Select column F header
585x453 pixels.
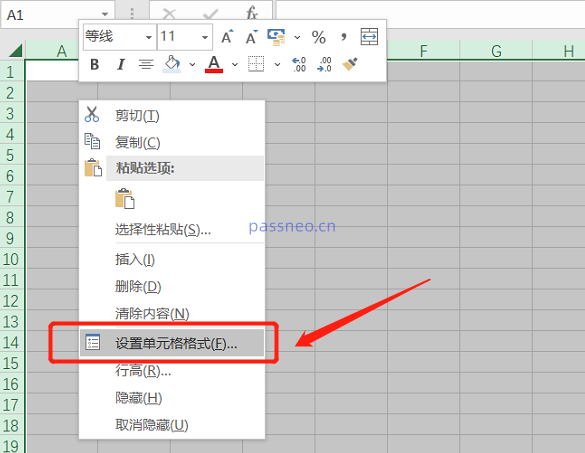point(423,51)
